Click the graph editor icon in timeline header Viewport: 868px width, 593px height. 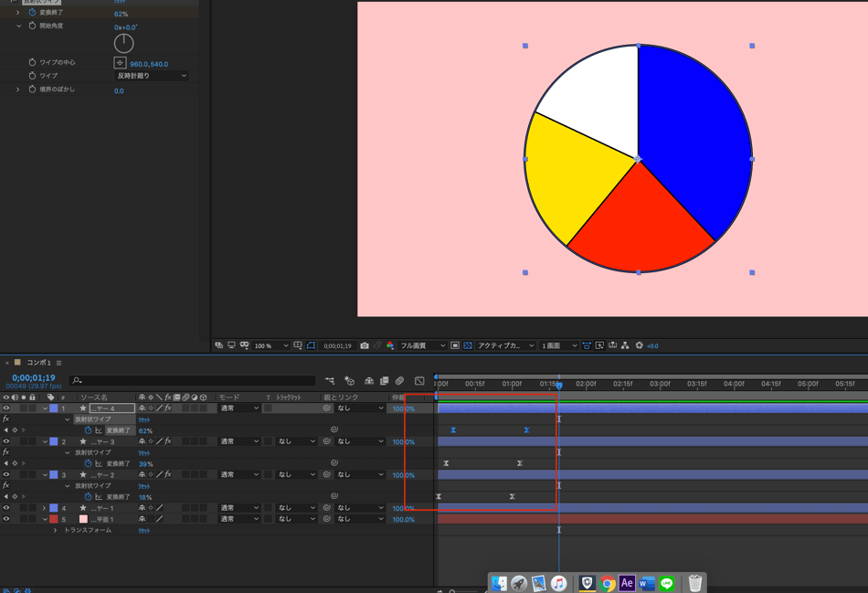(419, 381)
